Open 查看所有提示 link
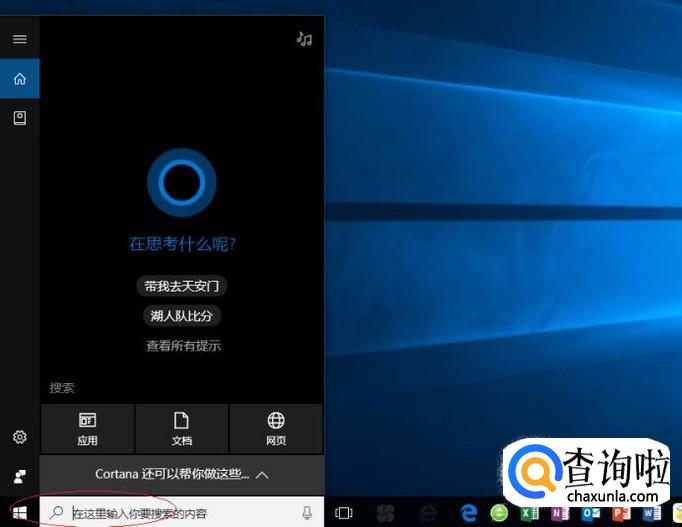Viewport: 682px width, 527px height. 183,346
